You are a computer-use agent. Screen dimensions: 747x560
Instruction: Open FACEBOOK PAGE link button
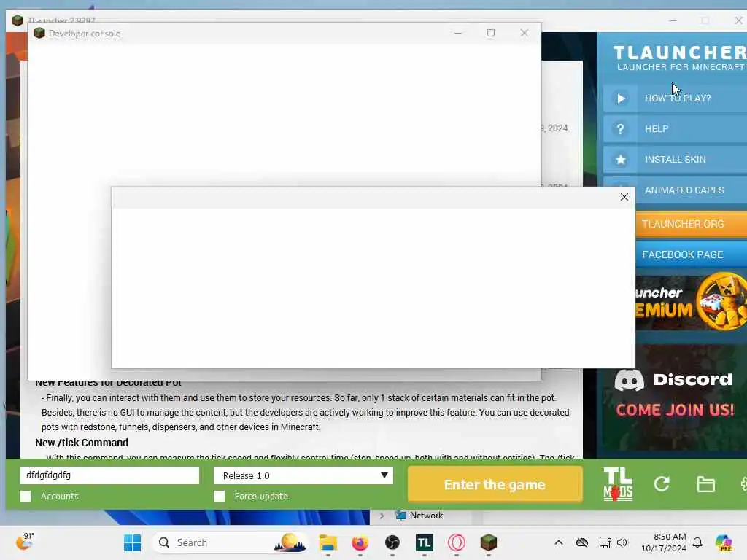coord(692,254)
